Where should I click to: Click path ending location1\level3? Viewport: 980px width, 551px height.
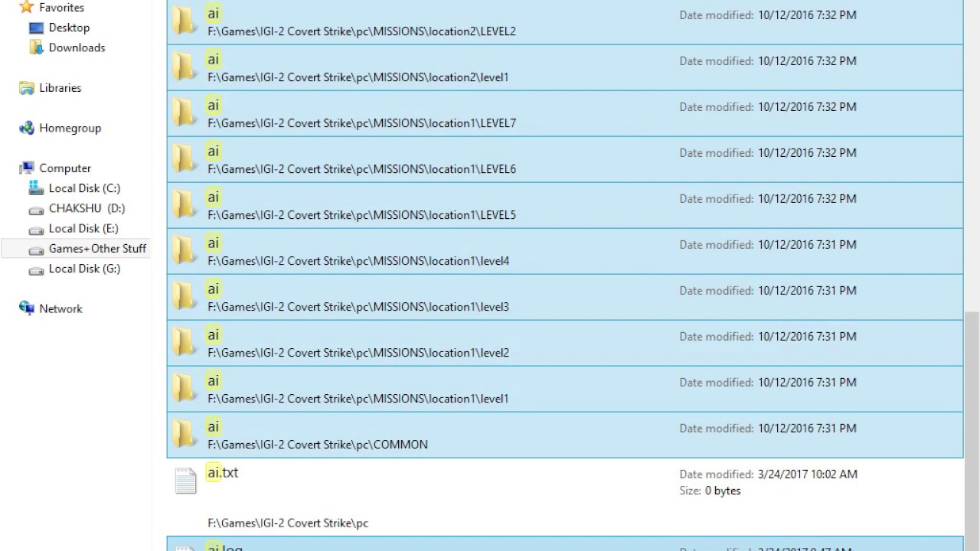(358, 307)
